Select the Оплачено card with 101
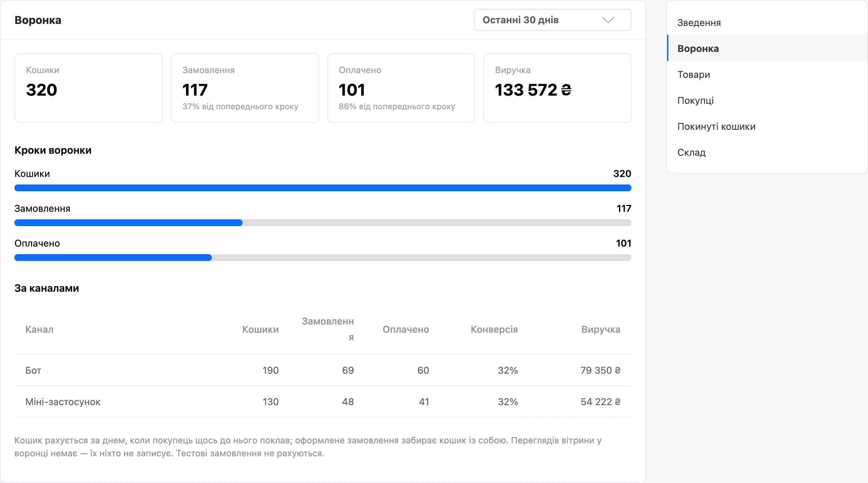Image resolution: width=868 pixels, height=483 pixels. (x=401, y=88)
